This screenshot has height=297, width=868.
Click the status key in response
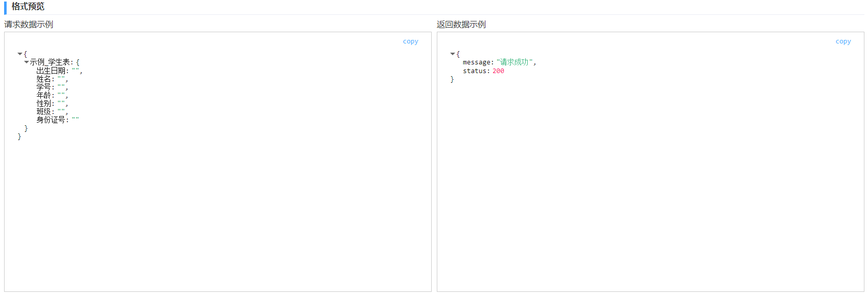[475, 71]
